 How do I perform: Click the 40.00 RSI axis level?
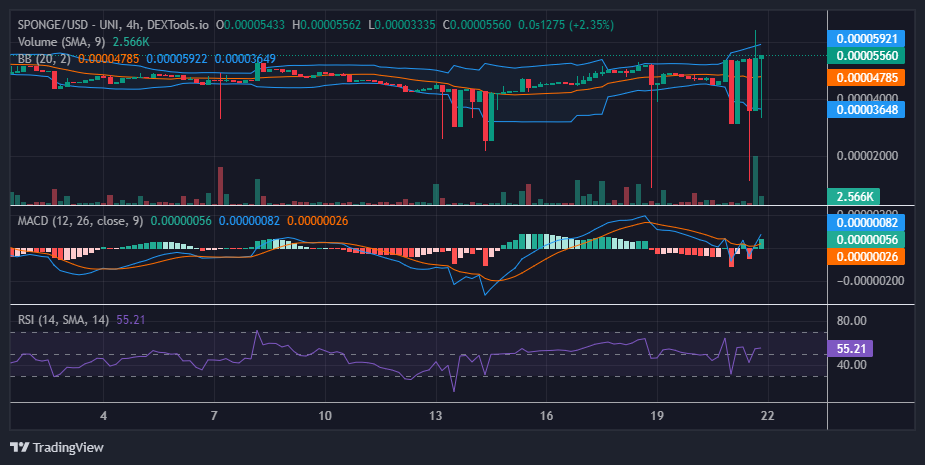852,365
